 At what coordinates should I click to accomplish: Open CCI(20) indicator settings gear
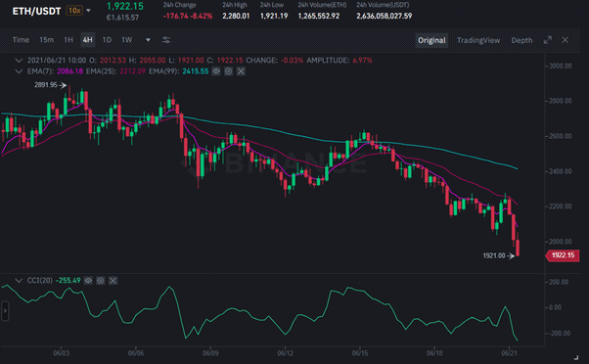tap(101, 281)
